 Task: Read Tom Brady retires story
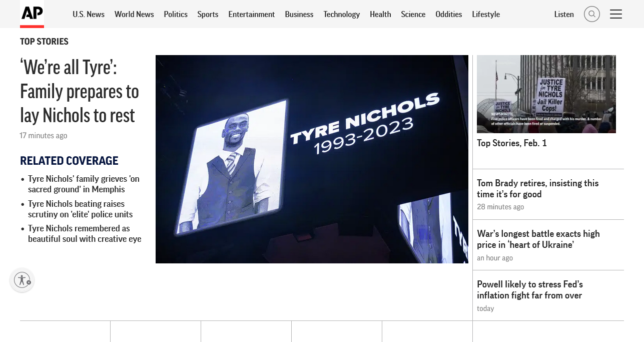point(537,188)
